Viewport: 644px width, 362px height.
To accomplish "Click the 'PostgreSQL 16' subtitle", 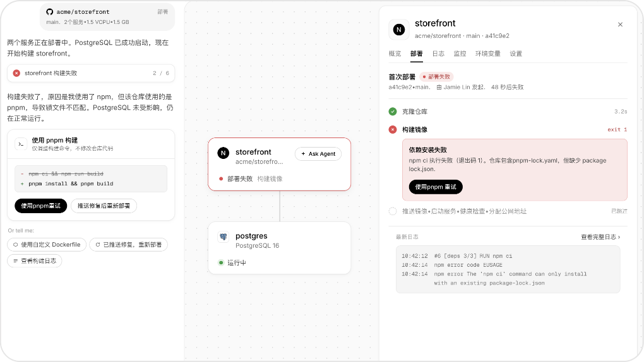I will click(257, 245).
